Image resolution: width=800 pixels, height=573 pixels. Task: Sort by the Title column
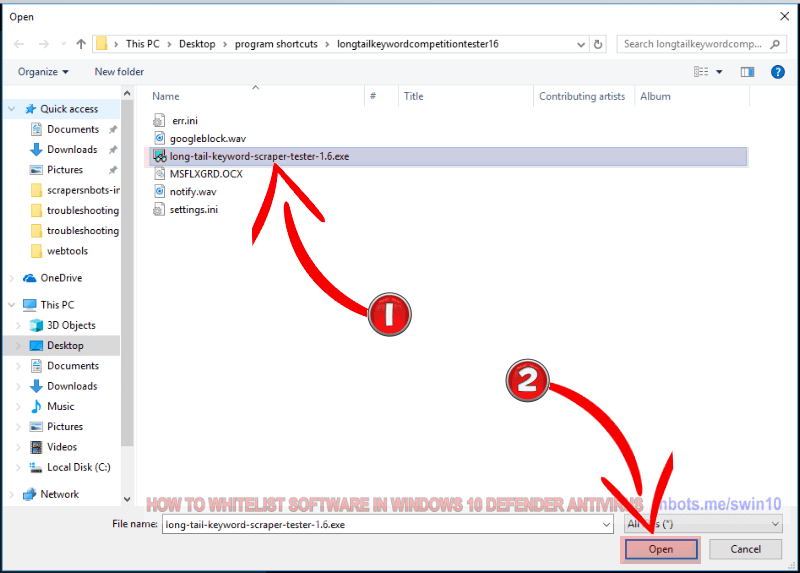coord(413,96)
